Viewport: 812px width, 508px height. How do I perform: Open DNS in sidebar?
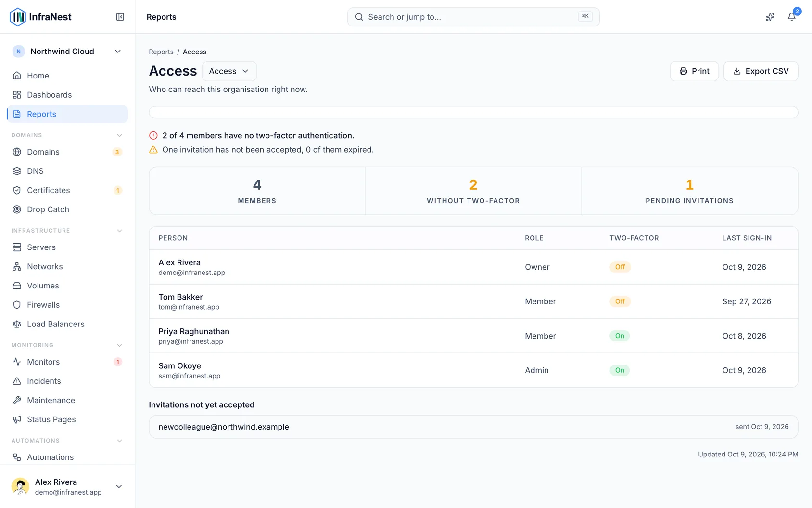point(67,171)
